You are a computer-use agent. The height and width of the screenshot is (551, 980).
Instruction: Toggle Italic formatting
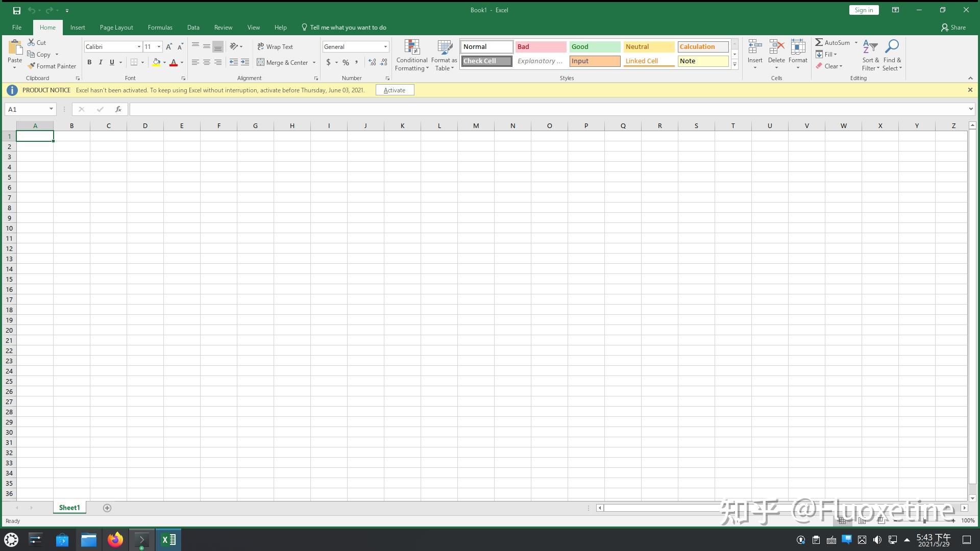[101, 62]
